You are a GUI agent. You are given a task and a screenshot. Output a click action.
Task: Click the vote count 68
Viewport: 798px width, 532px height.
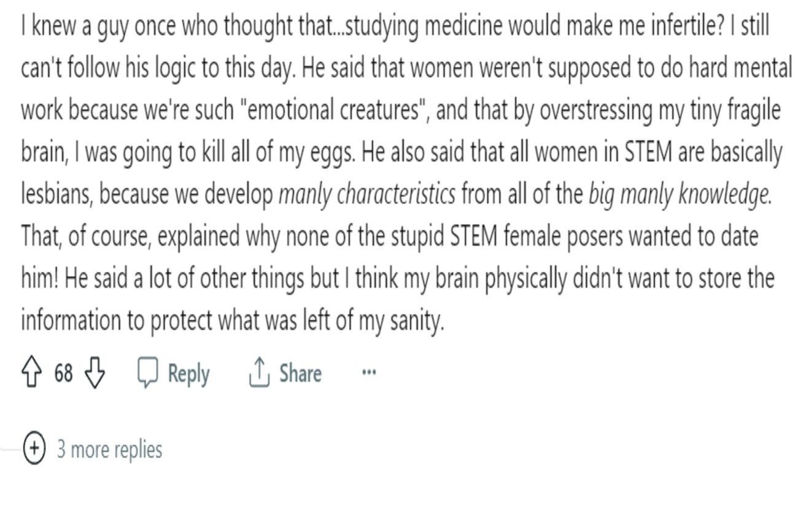[x=63, y=373]
